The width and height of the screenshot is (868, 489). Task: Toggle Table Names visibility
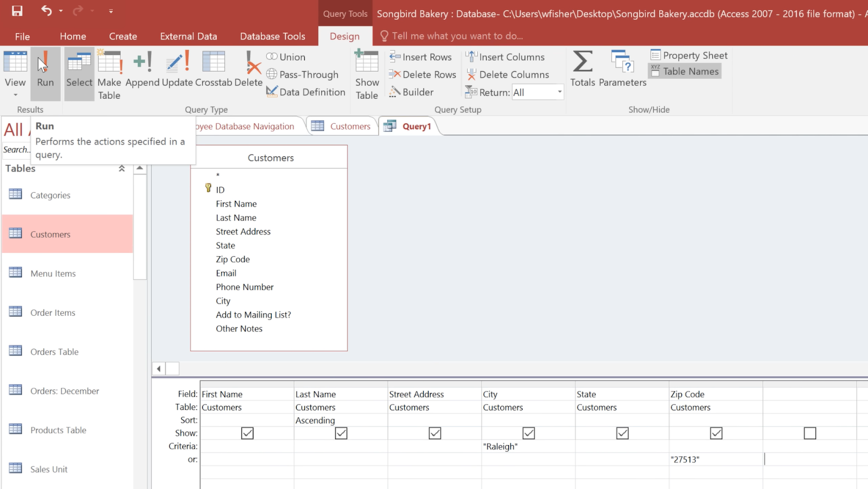(x=684, y=71)
